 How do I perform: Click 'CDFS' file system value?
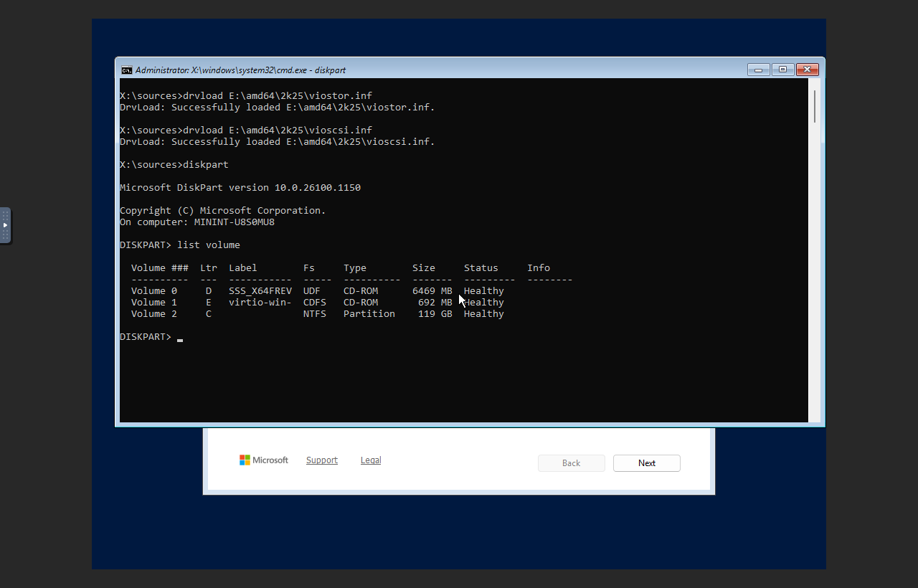[315, 303]
